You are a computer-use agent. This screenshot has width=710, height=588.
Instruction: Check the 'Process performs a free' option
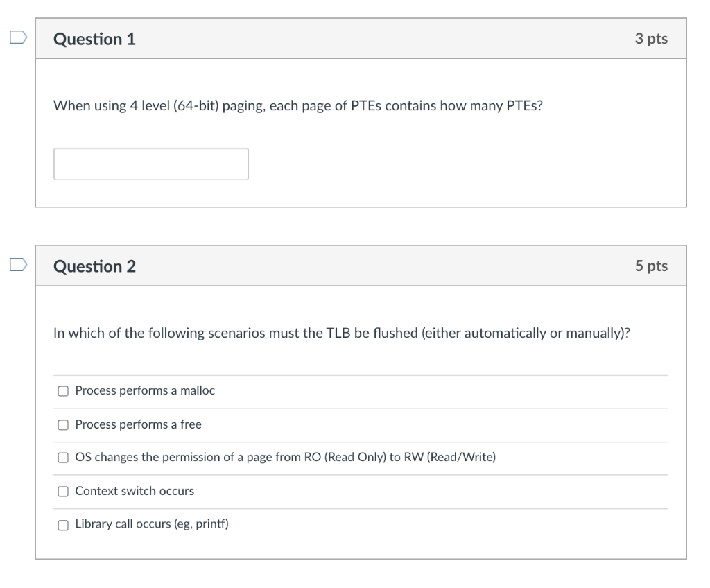tap(62, 424)
